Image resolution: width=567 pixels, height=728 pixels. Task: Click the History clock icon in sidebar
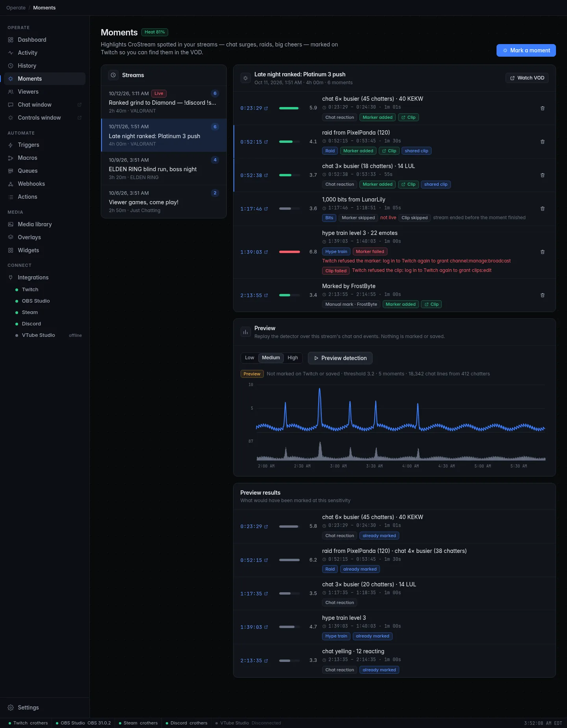tap(11, 66)
